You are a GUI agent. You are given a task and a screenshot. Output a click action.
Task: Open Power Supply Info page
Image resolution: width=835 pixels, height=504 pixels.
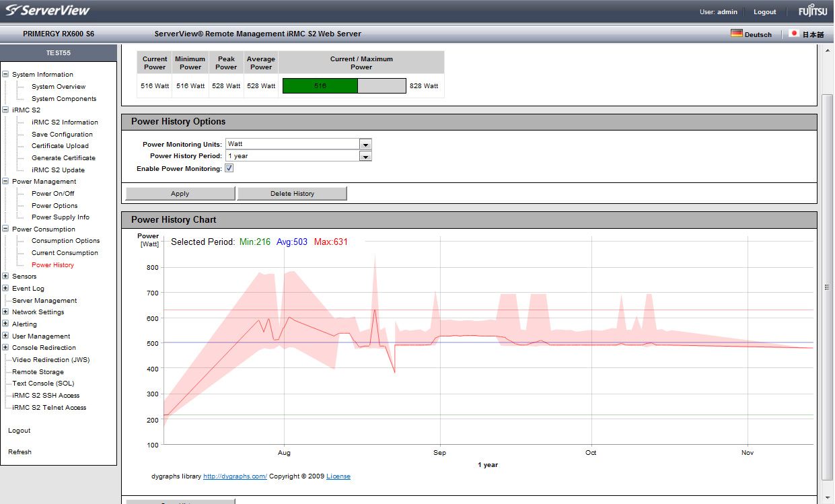pyautogui.click(x=61, y=217)
